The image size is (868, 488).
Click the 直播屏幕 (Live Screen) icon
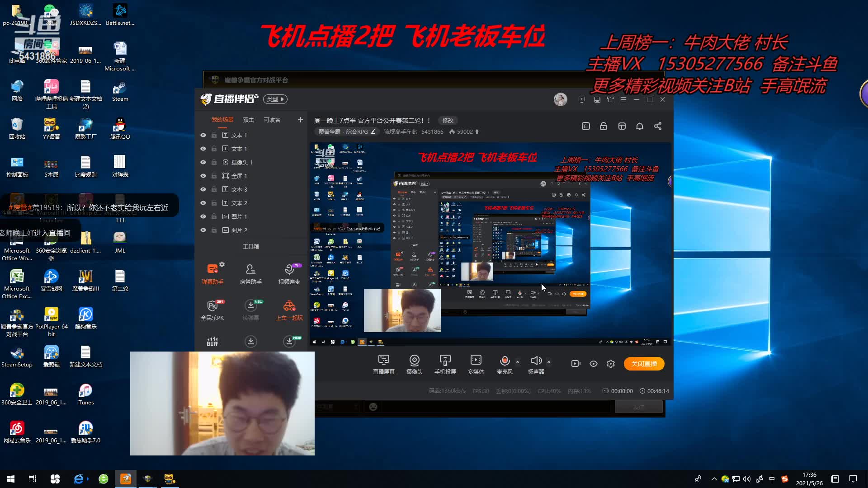point(384,364)
